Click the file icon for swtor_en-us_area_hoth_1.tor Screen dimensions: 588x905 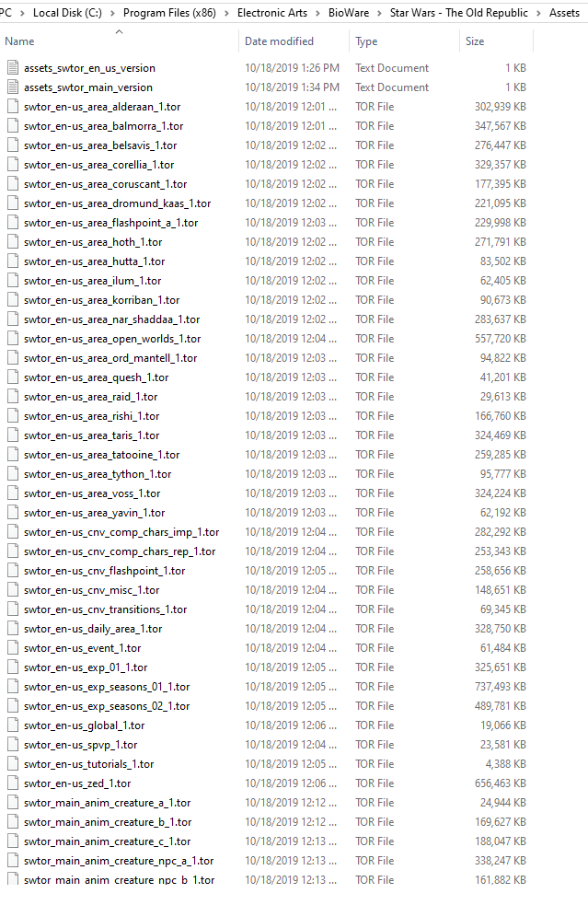pyautogui.click(x=13, y=242)
